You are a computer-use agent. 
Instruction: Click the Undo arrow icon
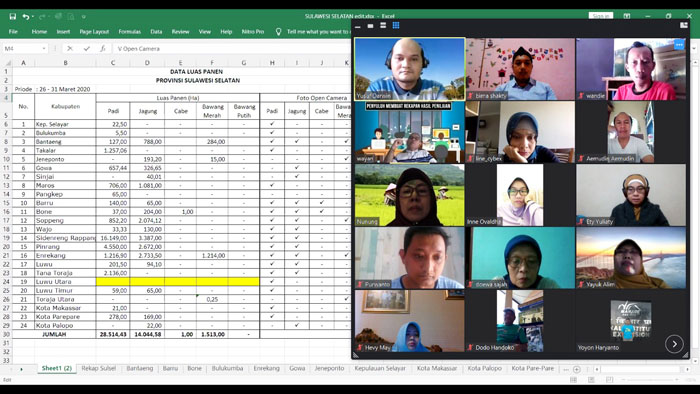point(25,17)
